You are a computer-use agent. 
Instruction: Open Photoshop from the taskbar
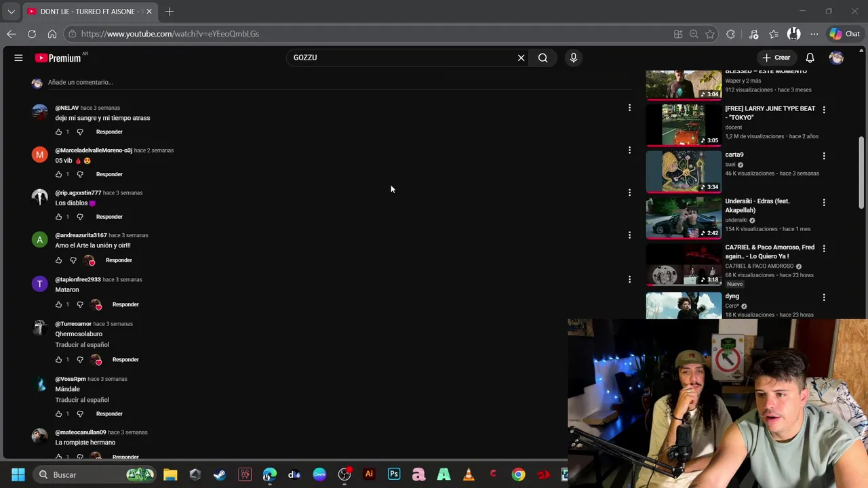coord(394,474)
